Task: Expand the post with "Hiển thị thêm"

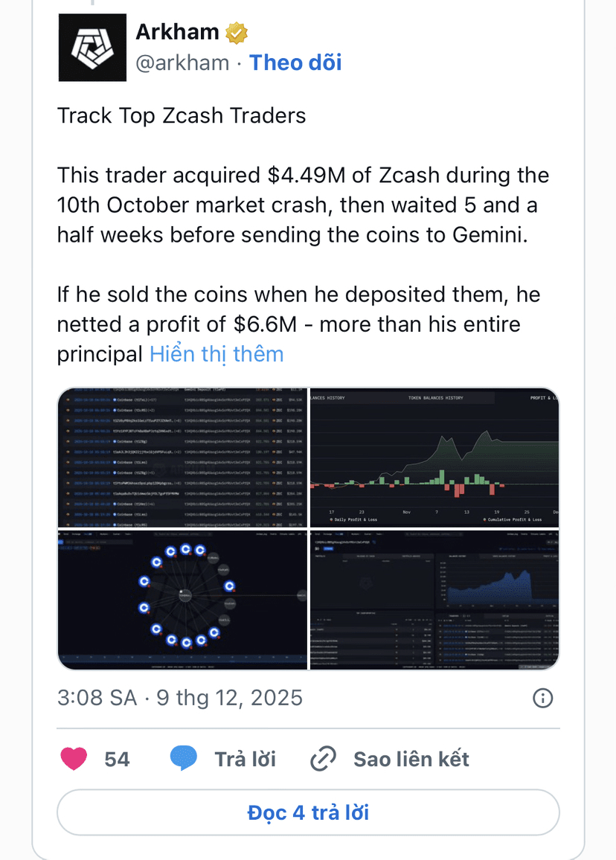Action: 216,353
